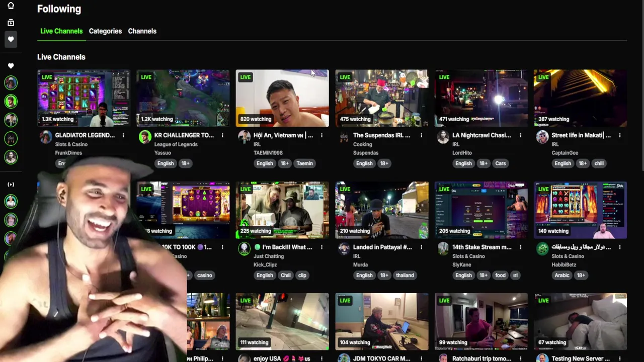This screenshot has width=644, height=362.
Task: Go to CaptainGee channel name link
Action: pyautogui.click(x=565, y=153)
